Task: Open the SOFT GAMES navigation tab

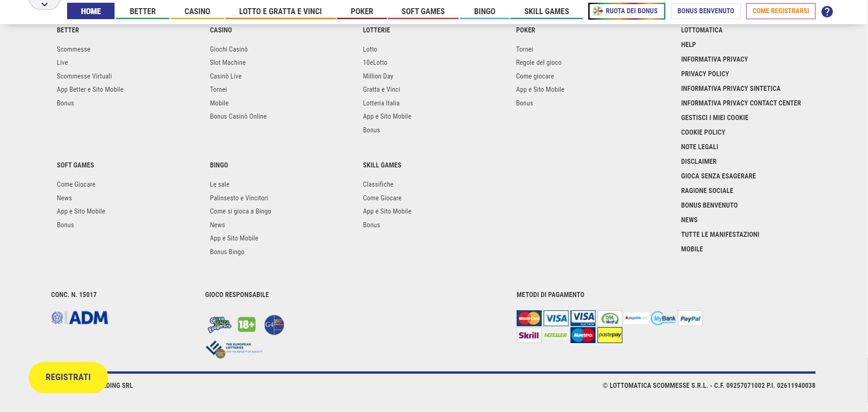Action: coord(423,11)
